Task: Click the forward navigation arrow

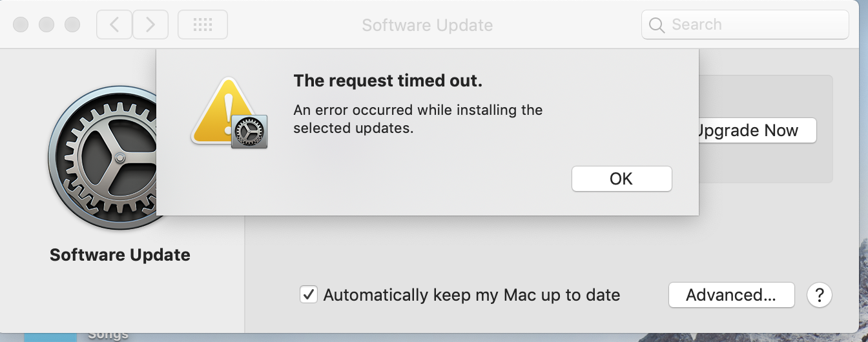Action: [x=150, y=25]
